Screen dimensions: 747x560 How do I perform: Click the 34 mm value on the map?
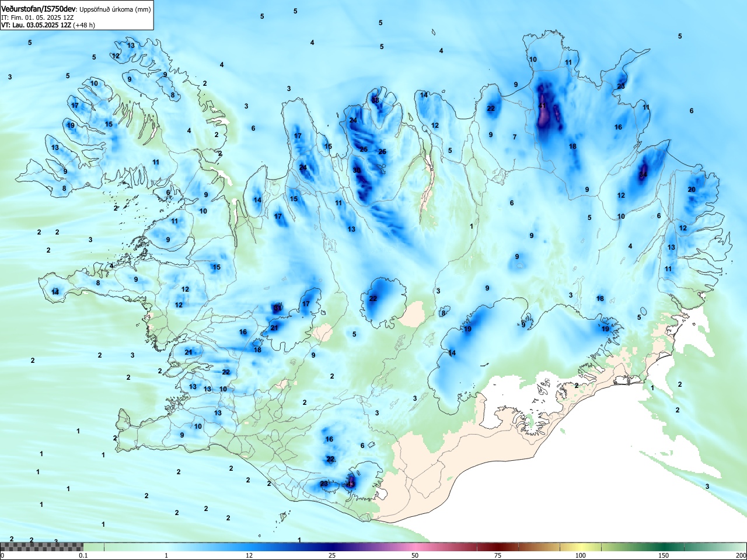click(x=643, y=174)
